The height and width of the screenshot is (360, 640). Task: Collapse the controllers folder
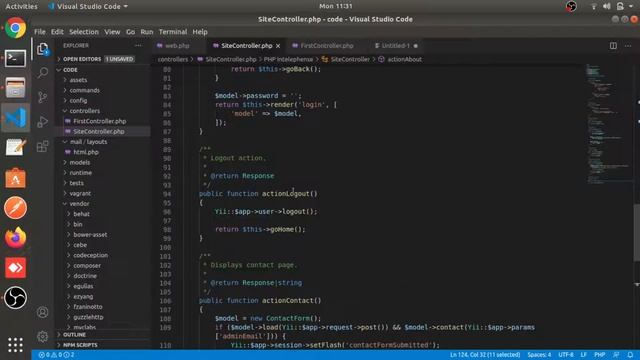103,111
